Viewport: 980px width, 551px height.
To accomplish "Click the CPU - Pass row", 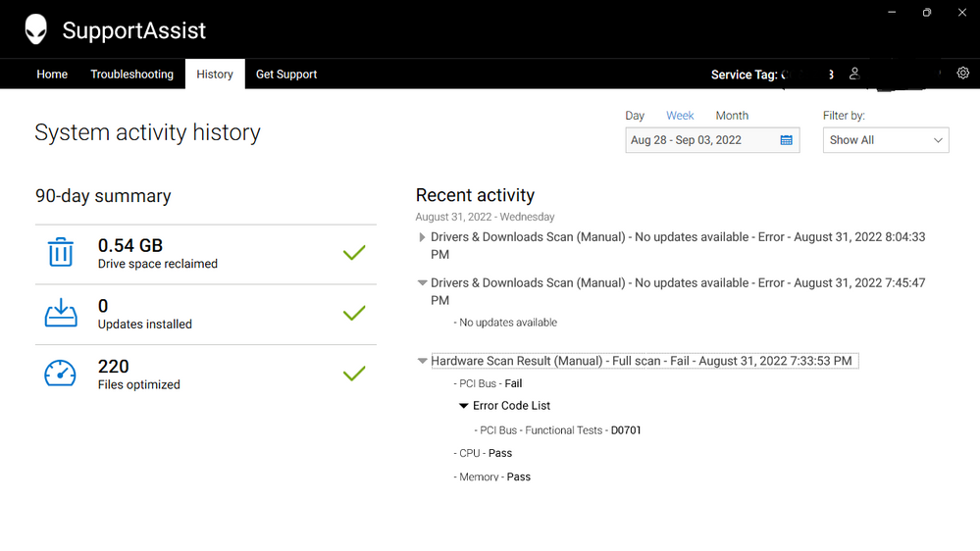I will click(483, 453).
